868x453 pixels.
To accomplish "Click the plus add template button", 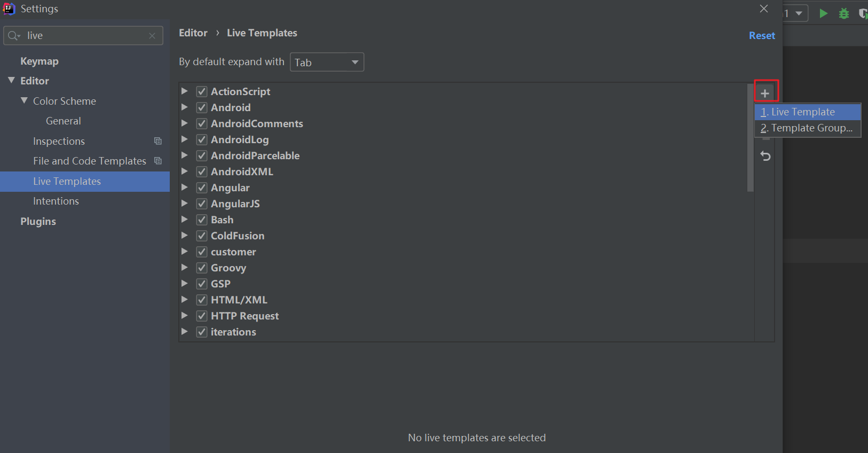I will point(765,93).
